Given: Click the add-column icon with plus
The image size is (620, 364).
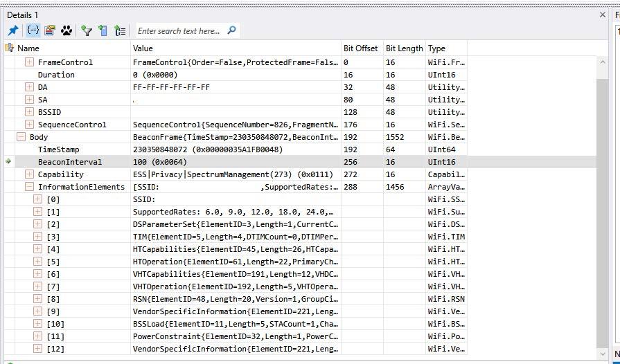Looking at the screenshot, I should [103, 30].
